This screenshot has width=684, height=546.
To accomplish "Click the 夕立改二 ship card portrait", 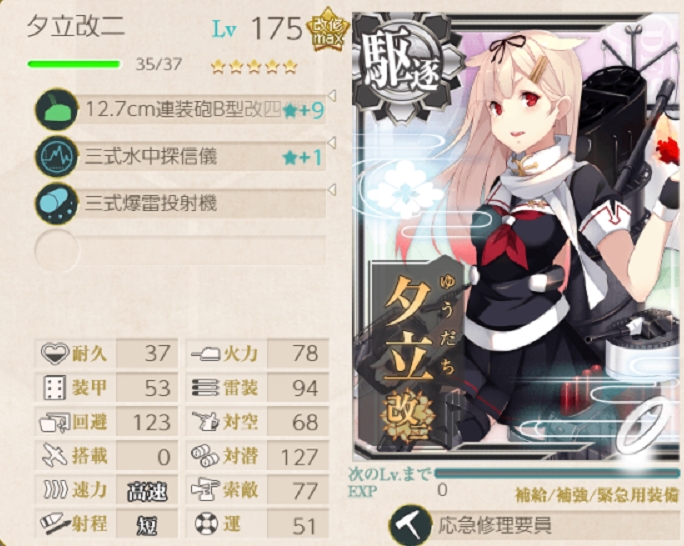I will click(x=517, y=236).
